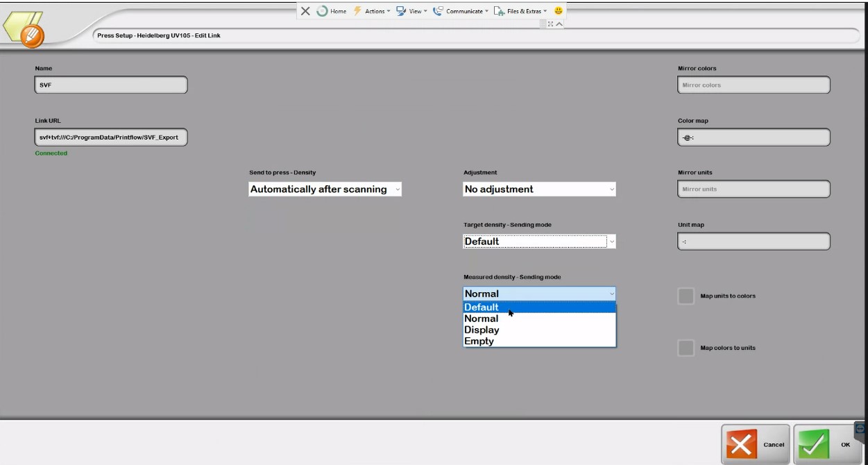Close the remote session toolbar with X

(x=305, y=11)
